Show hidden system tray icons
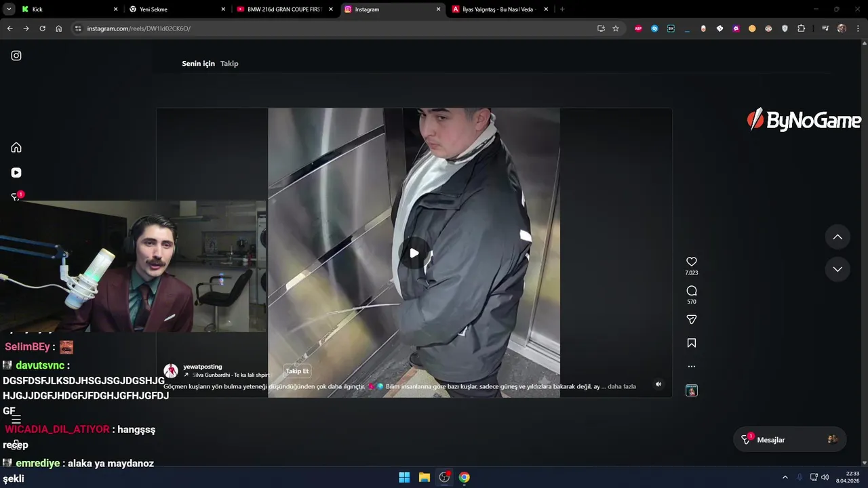868x488 pixels. coord(785,477)
